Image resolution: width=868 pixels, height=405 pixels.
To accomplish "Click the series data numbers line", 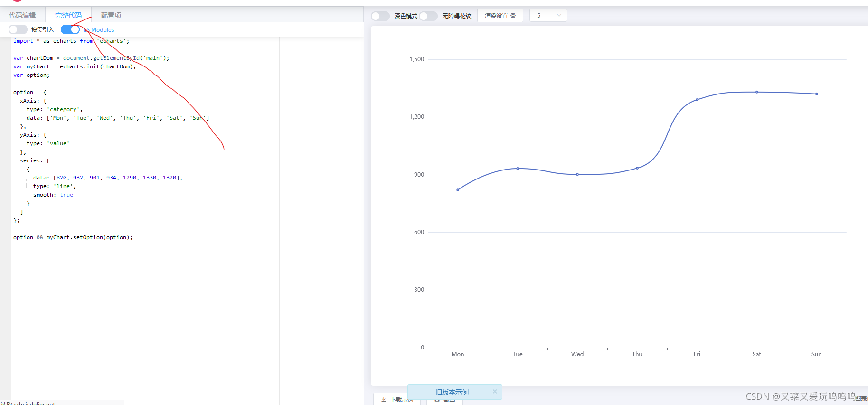I will tap(108, 178).
